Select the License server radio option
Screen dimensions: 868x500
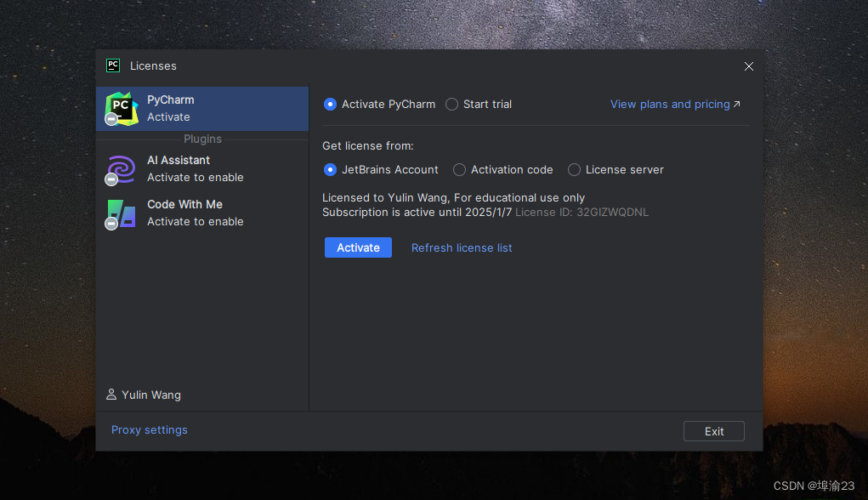(574, 169)
